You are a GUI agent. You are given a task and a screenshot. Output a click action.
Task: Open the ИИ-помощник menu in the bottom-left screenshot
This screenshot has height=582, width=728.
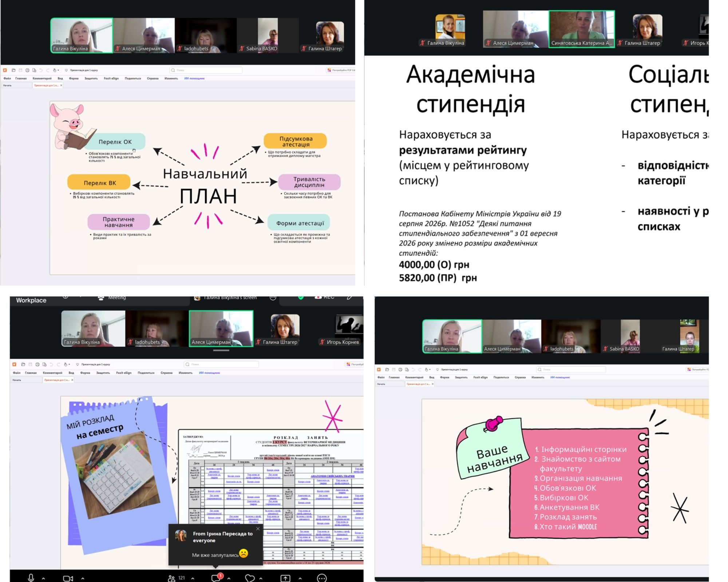209,372
